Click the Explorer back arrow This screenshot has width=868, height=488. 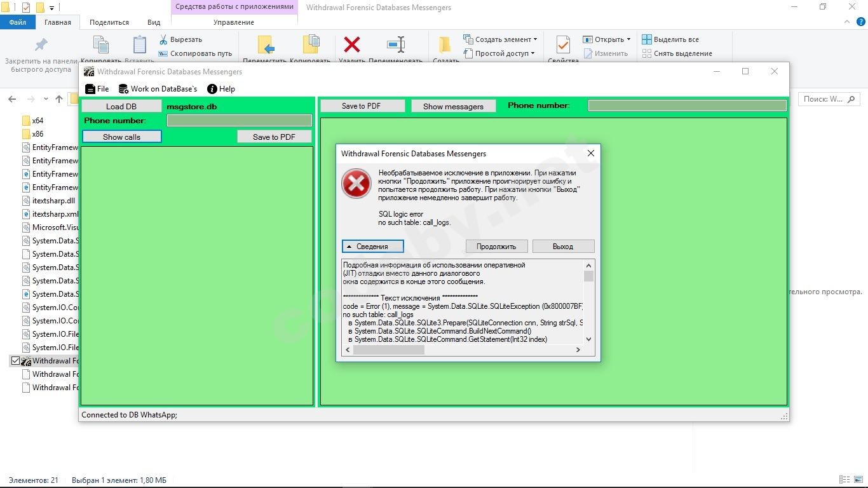pos(12,99)
